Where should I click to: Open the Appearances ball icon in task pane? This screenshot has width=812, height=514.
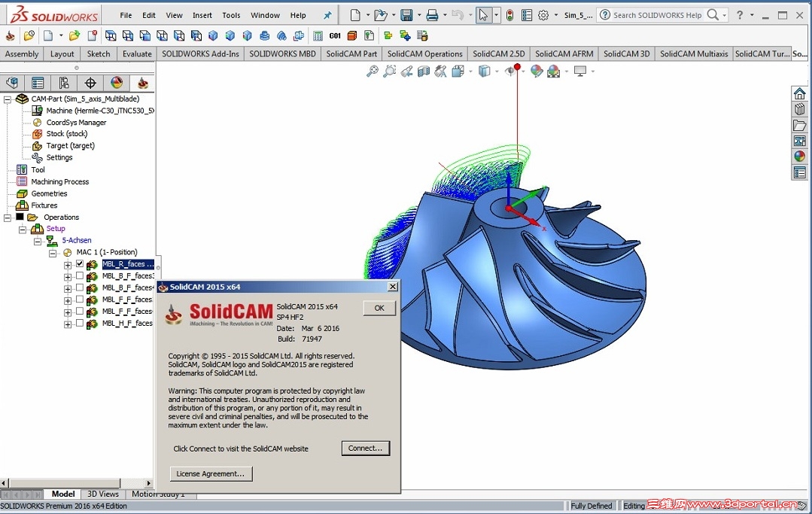(x=799, y=157)
